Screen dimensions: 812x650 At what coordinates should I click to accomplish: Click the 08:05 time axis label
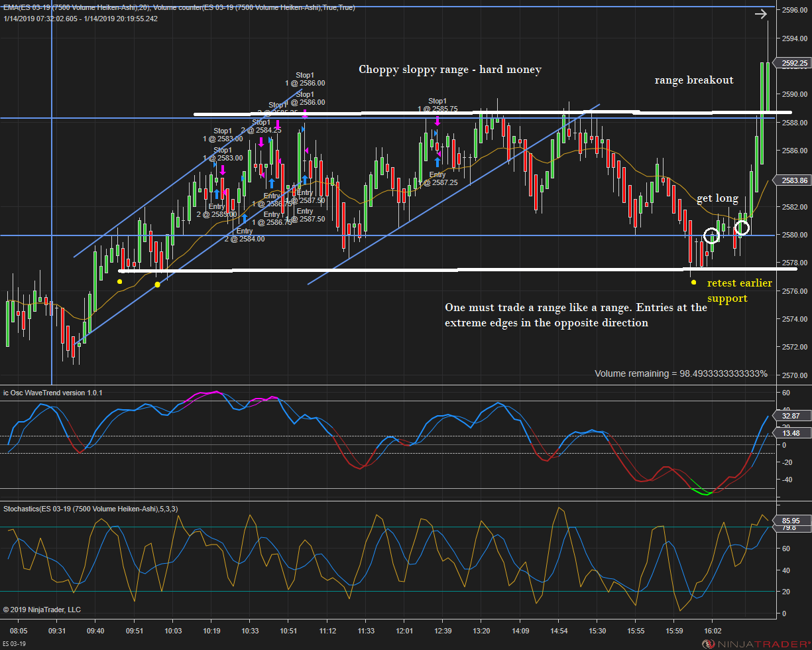(19, 631)
